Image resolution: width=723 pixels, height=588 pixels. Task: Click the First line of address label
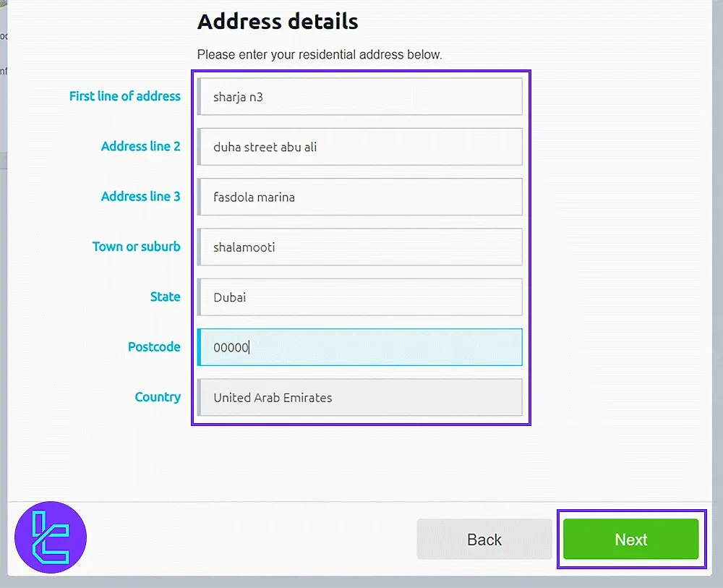click(x=124, y=96)
